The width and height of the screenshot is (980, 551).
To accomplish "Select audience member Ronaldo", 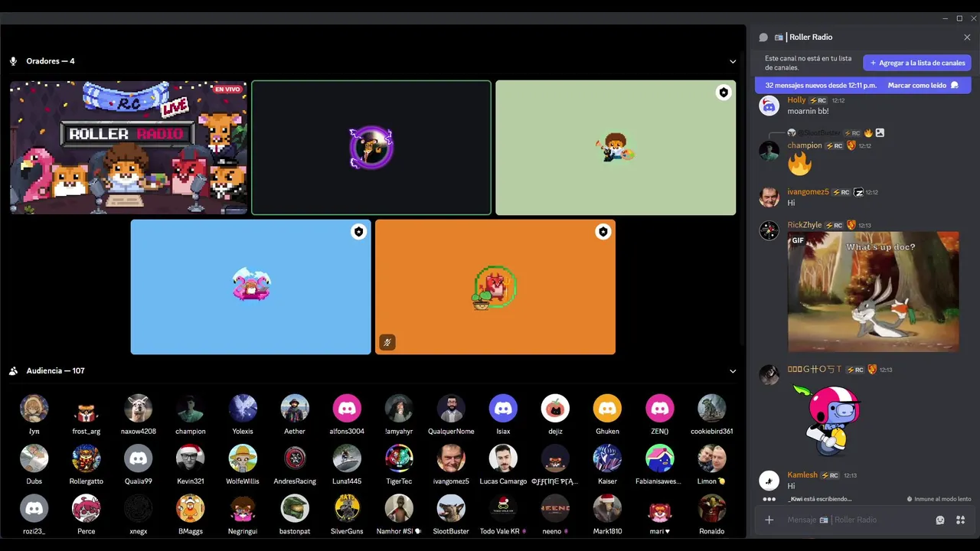I will click(x=711, y=514).
